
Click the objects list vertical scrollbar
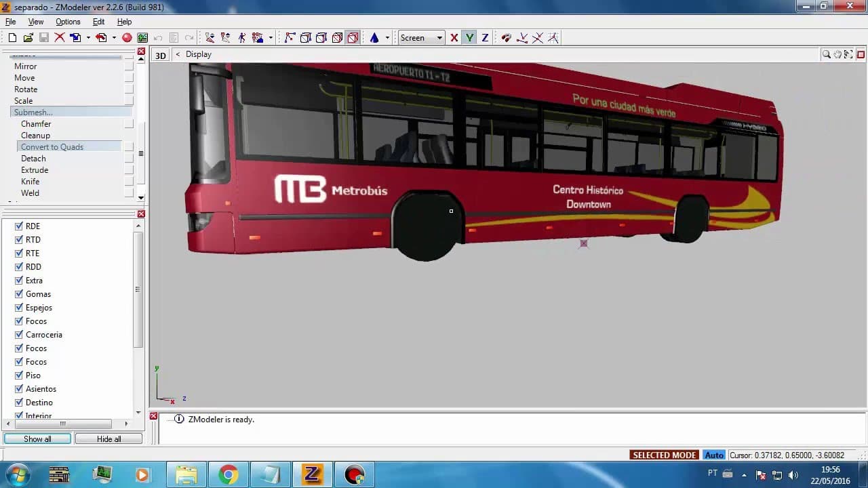tap(138, 289)
